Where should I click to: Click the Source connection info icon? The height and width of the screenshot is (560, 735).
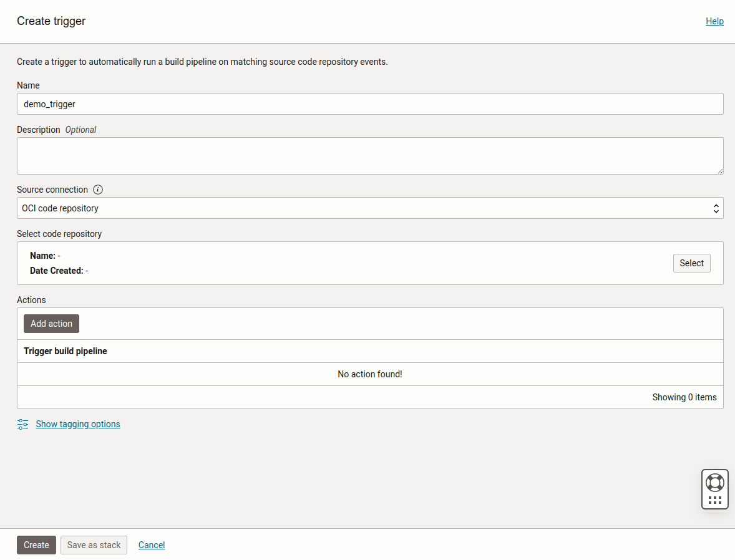[98, 190]
